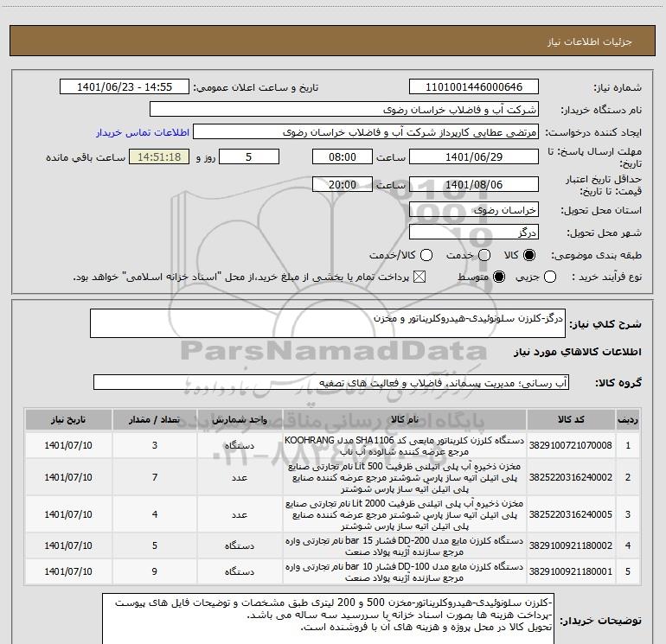Click the شماره نیاز field 1101001446000646
This screenshot has height=644, width=666.
pyautogui.click(x=474, y=87)
